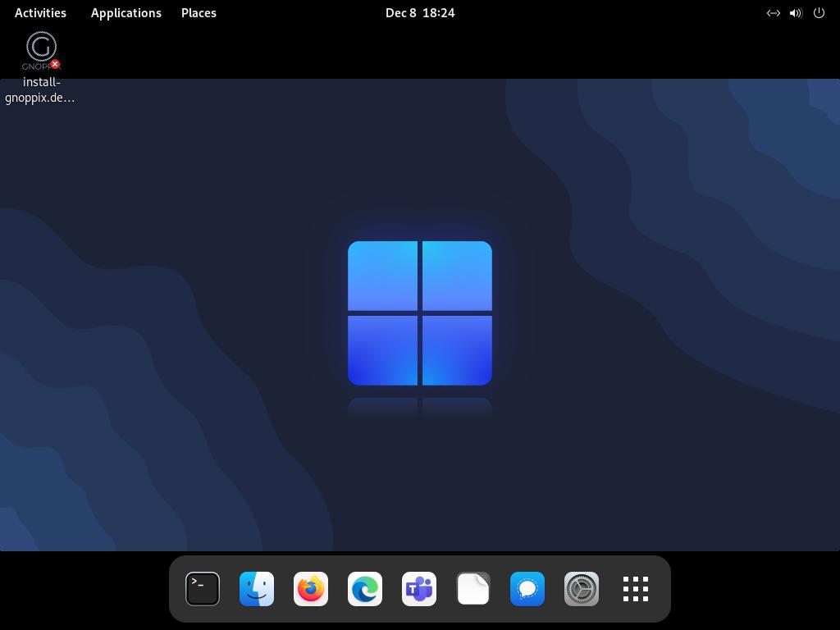Open the Places menu
The width and height of the screenshot is (840, 630).
[199, 13]
